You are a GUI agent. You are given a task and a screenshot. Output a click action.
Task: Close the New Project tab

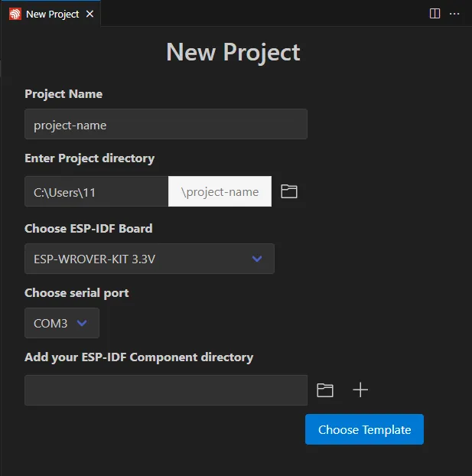[90, 14]
